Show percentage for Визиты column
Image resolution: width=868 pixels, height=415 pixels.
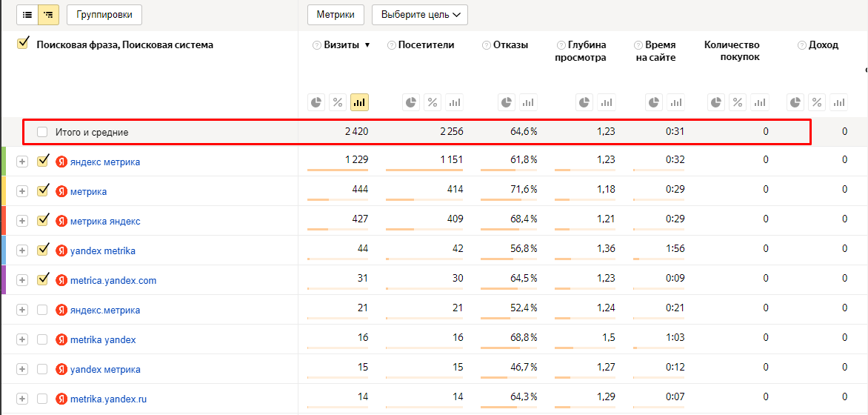(x=338, y=102)
